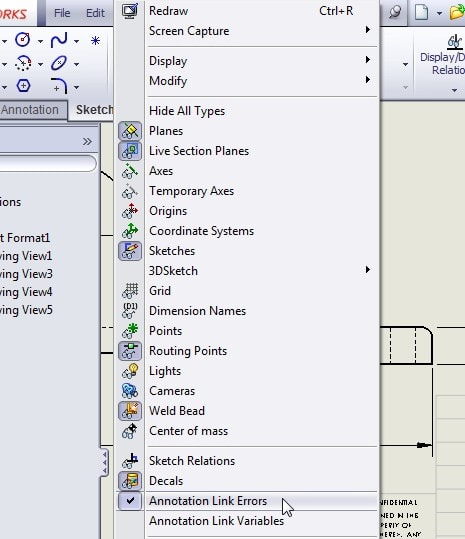Select the Polygon sketch tool
465x539 pixels.
coord(23,85)
